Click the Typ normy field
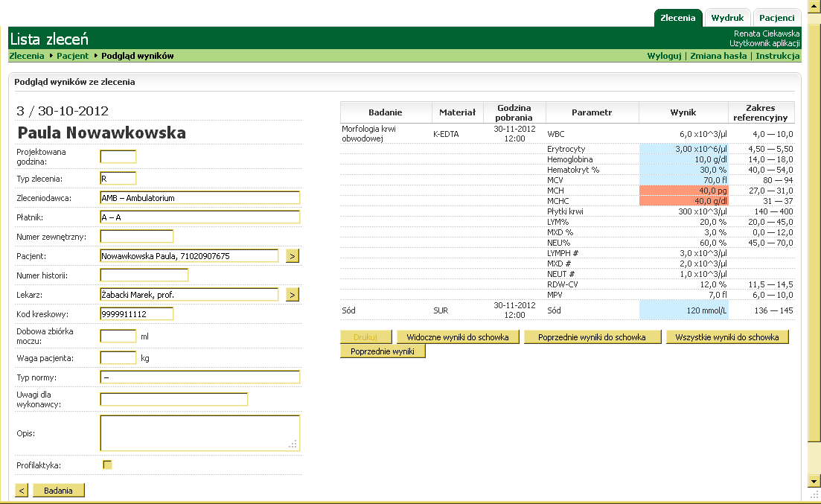 [200, 377]
